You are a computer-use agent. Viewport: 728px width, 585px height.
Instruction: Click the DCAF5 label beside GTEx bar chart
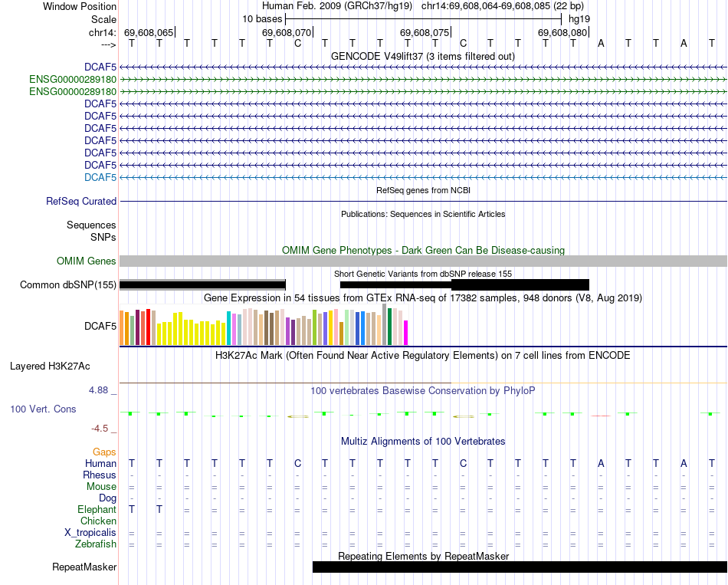[x=100, y=326]
